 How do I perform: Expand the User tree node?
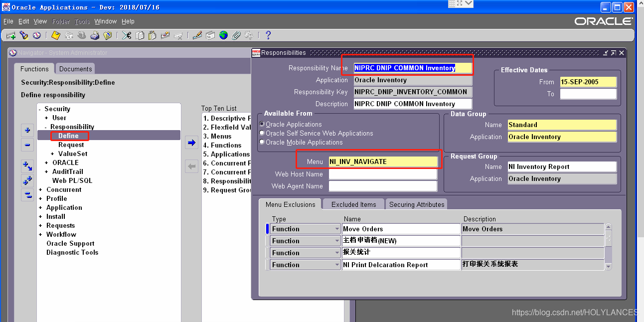46,118
